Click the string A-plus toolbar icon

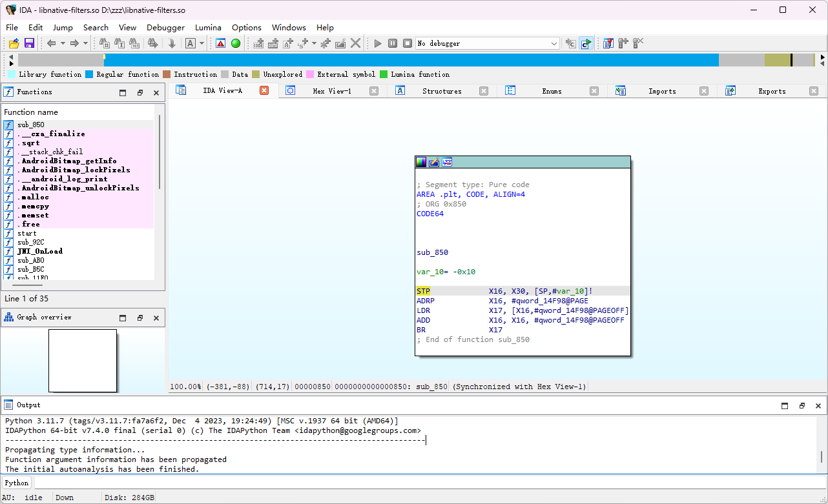(289, 43)
